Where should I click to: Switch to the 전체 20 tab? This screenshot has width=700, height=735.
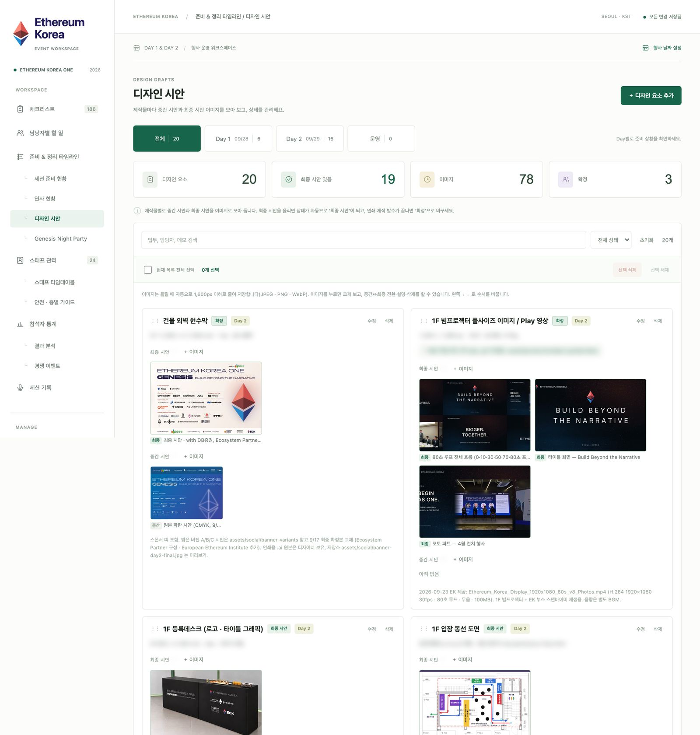(167, 139)
